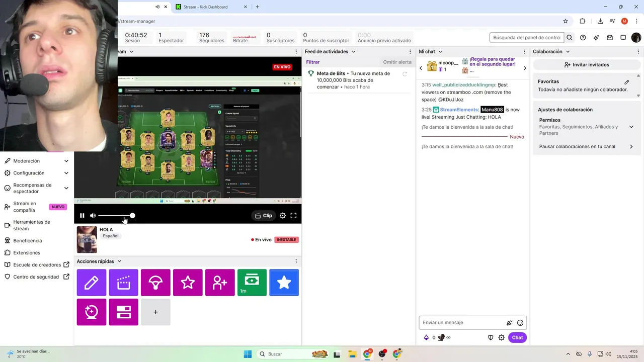The height and width of the screenshot is (362, 644).
Task: Open the profile avatar menu in dashboard header
Action: (636, 38)
